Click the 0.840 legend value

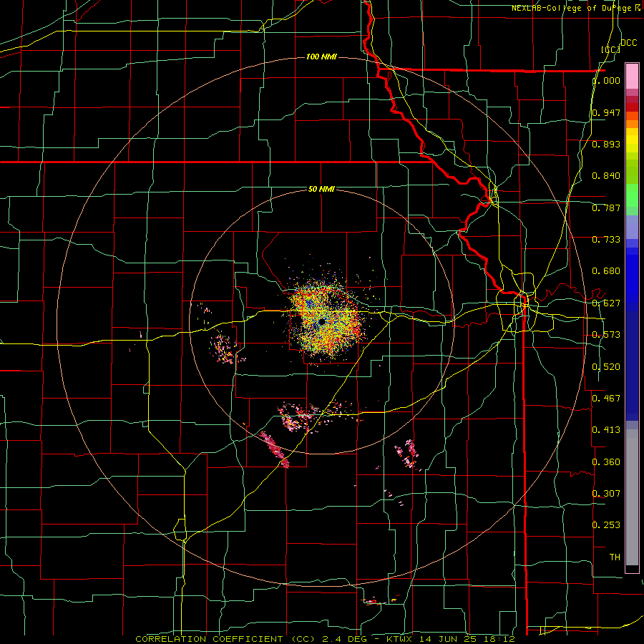click(606, 176)
